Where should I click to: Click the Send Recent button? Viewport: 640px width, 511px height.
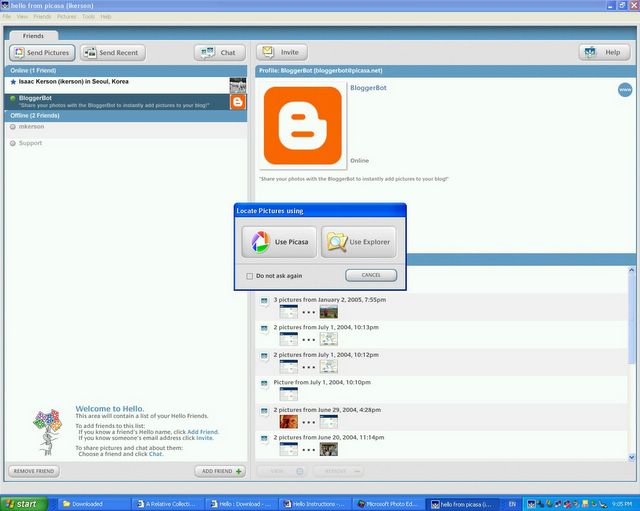113,53
